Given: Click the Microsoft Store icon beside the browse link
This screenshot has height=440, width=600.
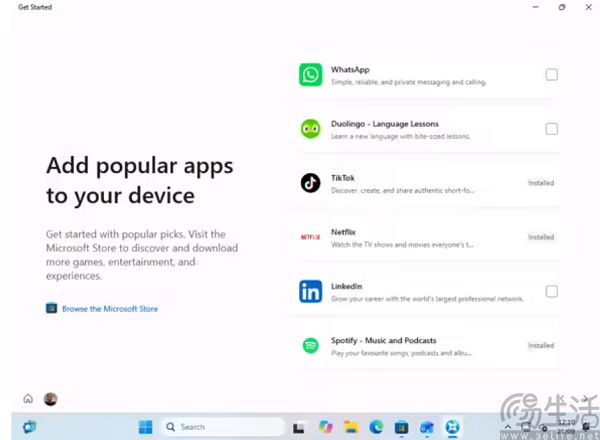Looking at the screenshot, I should (51, 308).
